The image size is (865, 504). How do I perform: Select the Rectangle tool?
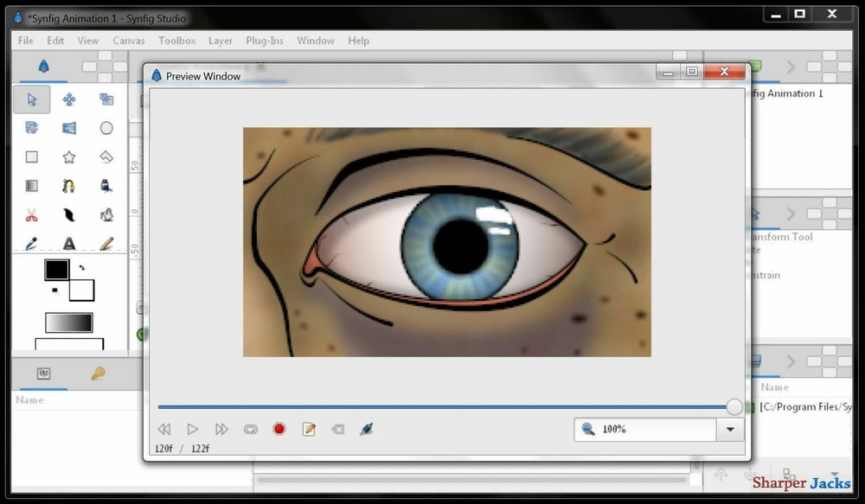point(31,157)
